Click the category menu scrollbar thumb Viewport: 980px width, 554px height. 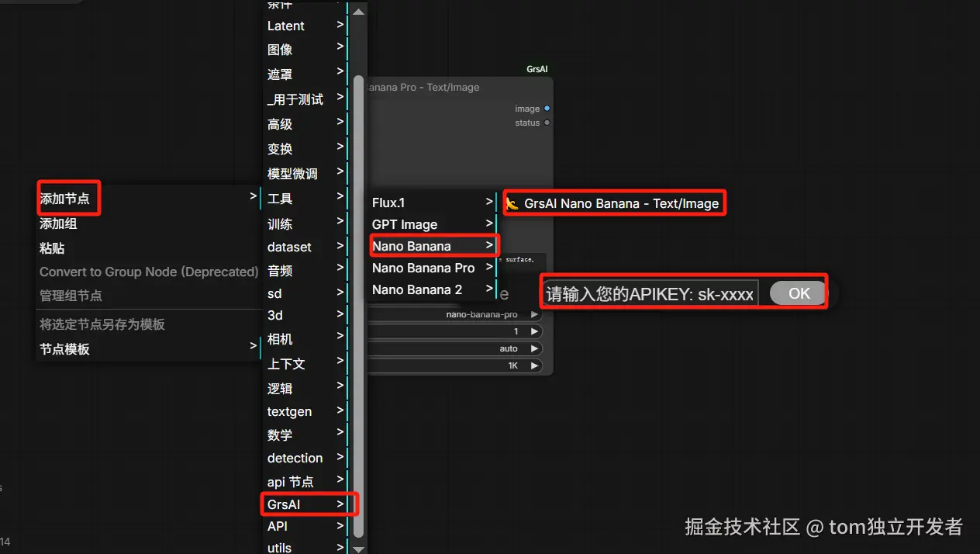[x=358, y=306]
